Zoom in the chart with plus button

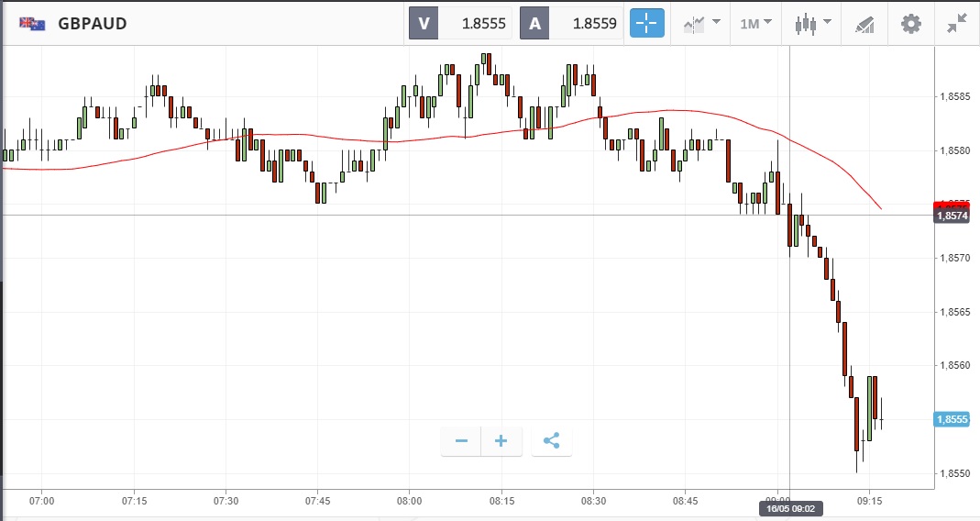coord(501,441)
